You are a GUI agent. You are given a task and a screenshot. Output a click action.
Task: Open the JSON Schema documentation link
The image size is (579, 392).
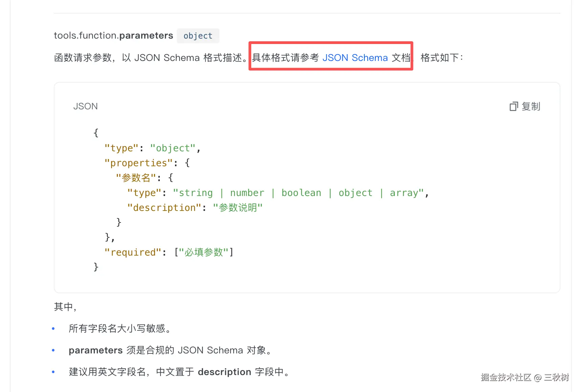pyautogui.click(x=355, y=58)
